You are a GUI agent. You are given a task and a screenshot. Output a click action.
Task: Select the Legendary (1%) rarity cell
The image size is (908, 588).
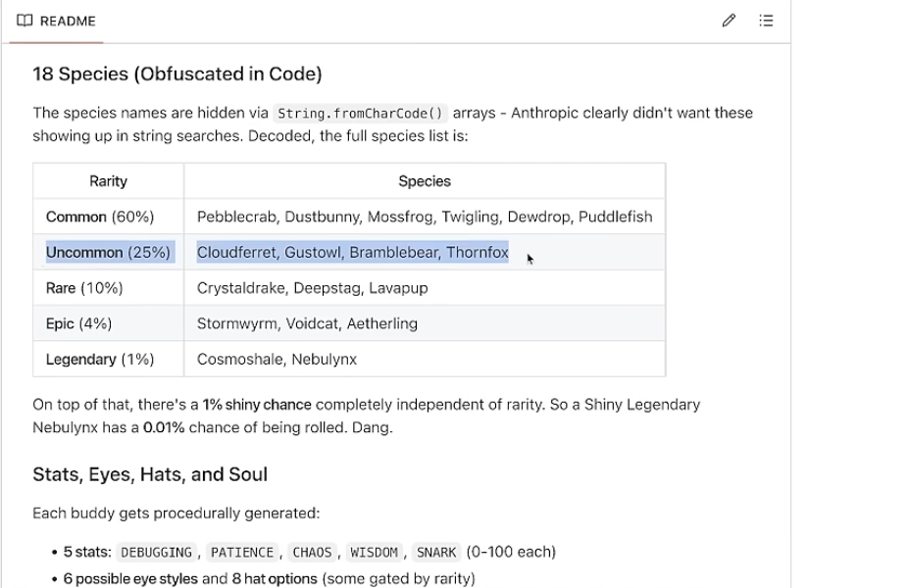[100, 360]
